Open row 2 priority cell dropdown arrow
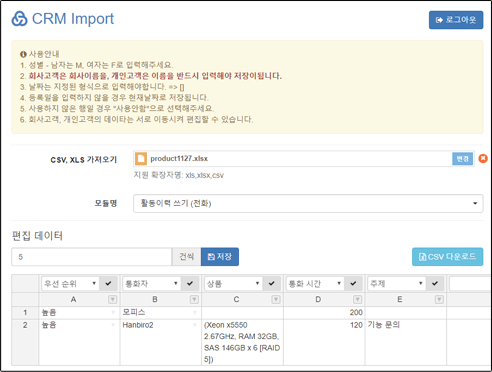 [x=113, y=325]
